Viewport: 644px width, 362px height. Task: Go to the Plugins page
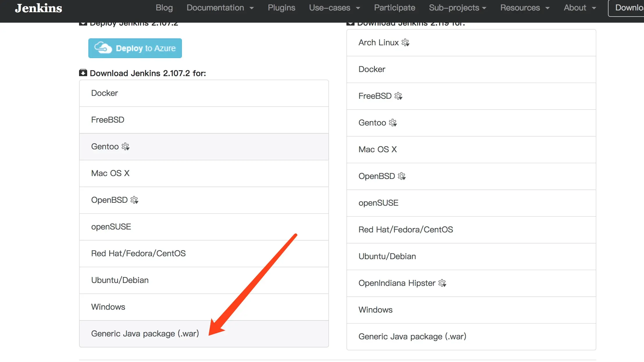tap(281, 8)
